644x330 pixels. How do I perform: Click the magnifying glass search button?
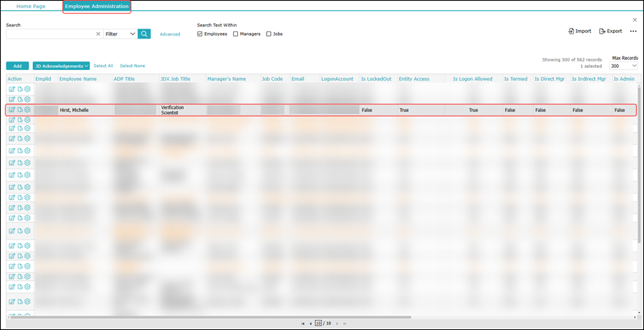(144, 34)
